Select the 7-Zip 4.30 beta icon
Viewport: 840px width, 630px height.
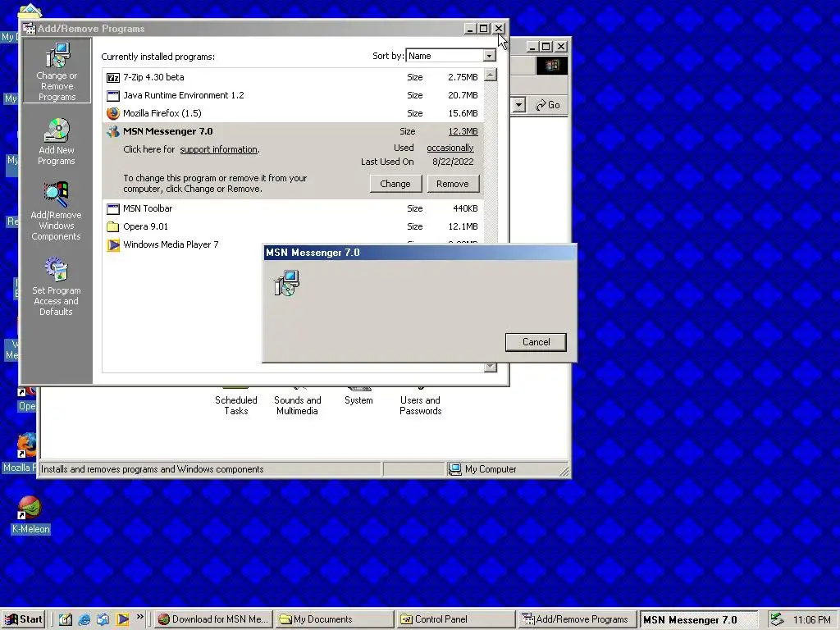(x=112, y=78)
